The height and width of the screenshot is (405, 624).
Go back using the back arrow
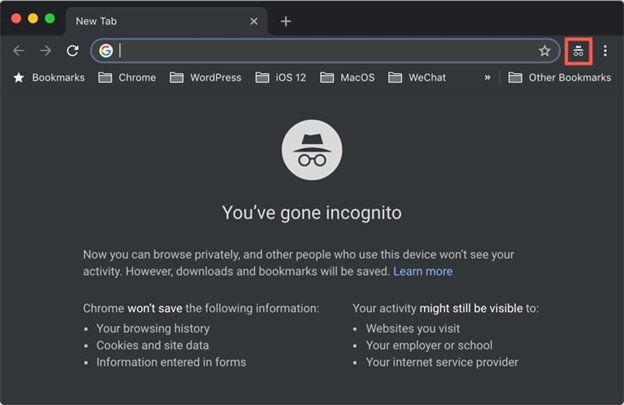pyautogui.click(x=19, y=51)
